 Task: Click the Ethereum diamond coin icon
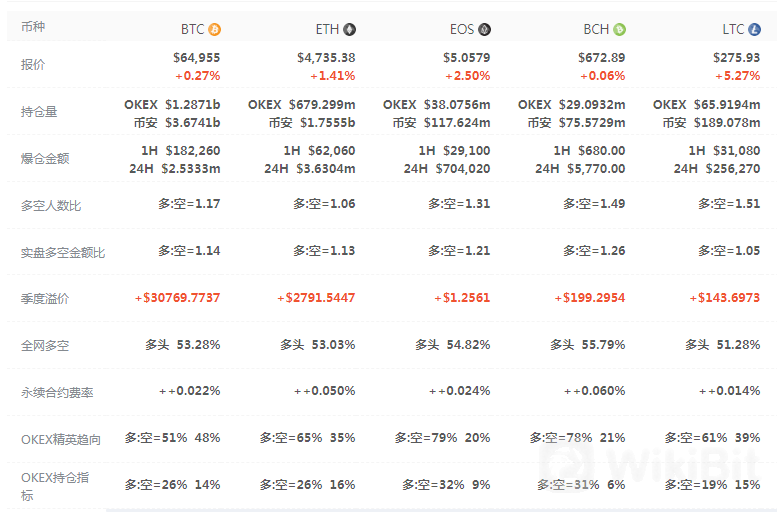point(349,30)
